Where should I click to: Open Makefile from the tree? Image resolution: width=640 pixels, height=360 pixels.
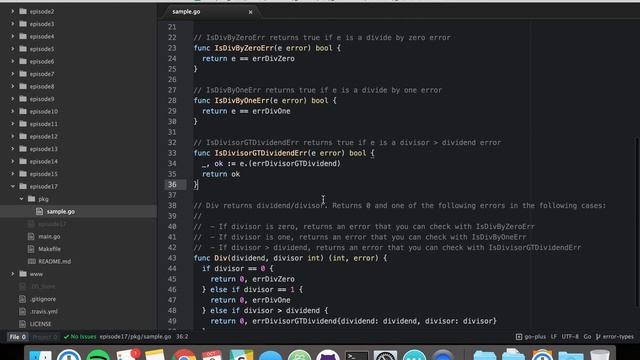49,249
